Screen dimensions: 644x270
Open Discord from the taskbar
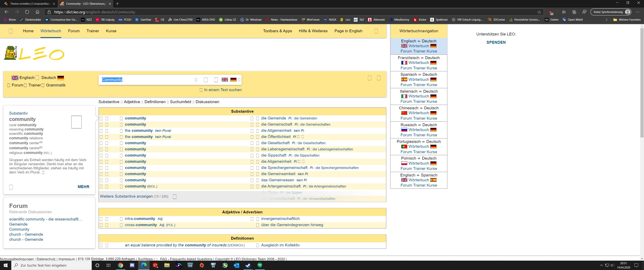(x=132, y=265)
